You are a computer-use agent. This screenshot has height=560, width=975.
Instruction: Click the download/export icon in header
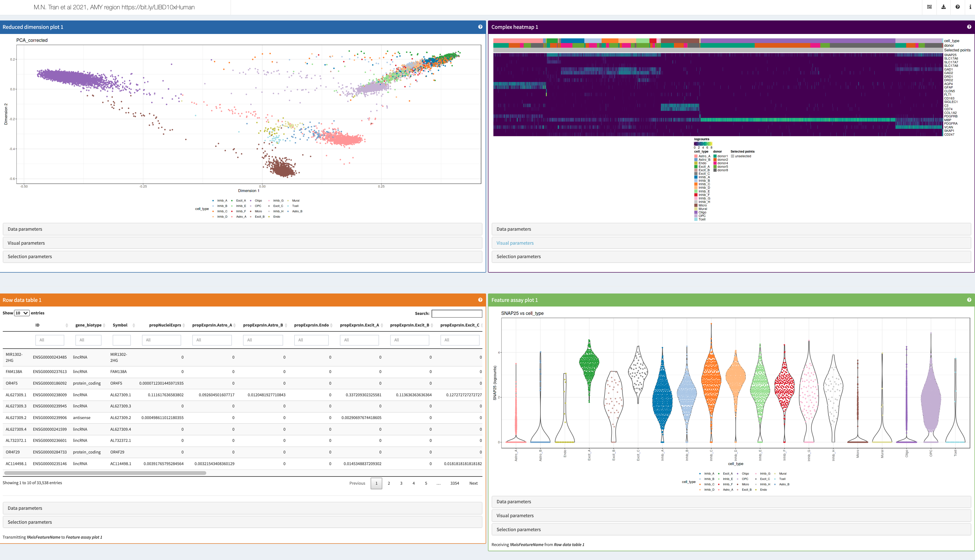(943, 7)
